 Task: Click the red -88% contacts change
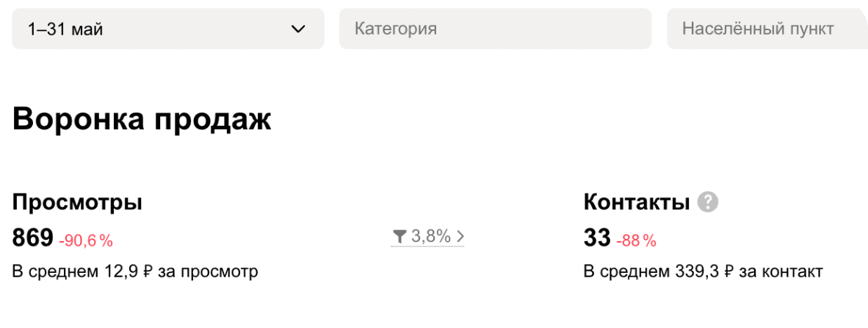click(x=636, y=240)
